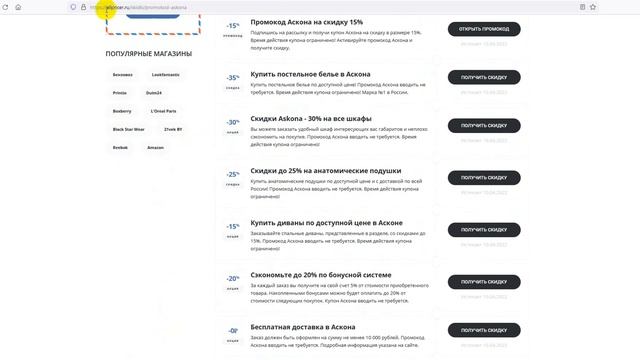
Task: Open the Boxberry store tag
Action: 122,111
